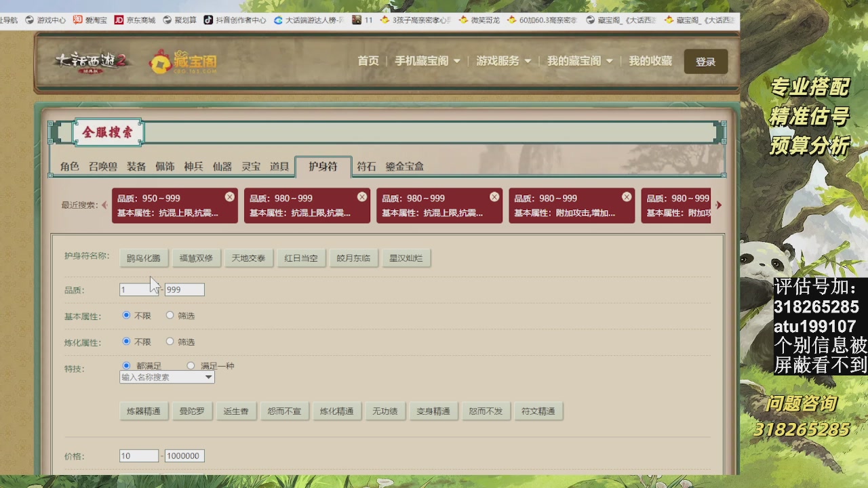Select 不限 for 炼化属性
This screenshot has width=868, height=488.
[x=127, y=341]
